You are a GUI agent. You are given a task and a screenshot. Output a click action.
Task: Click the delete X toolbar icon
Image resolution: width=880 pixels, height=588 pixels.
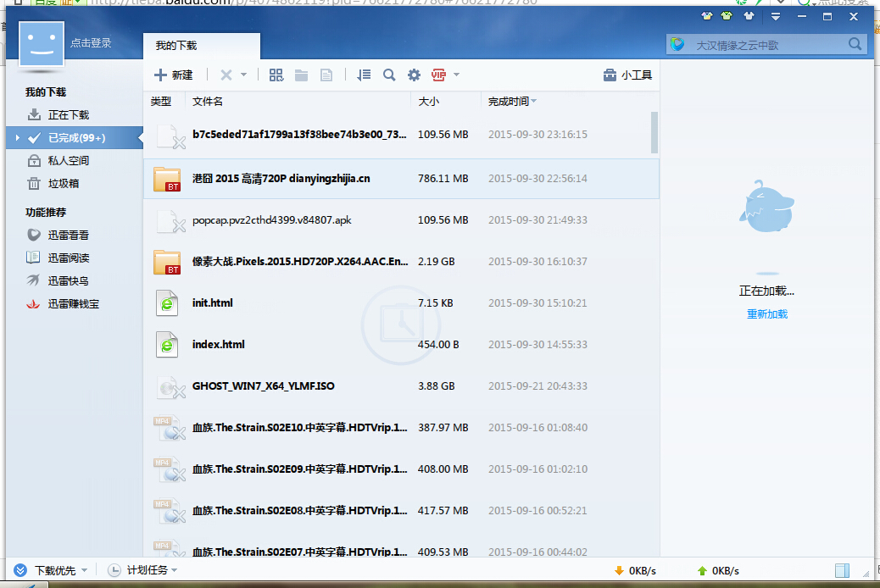pos(226,75)
